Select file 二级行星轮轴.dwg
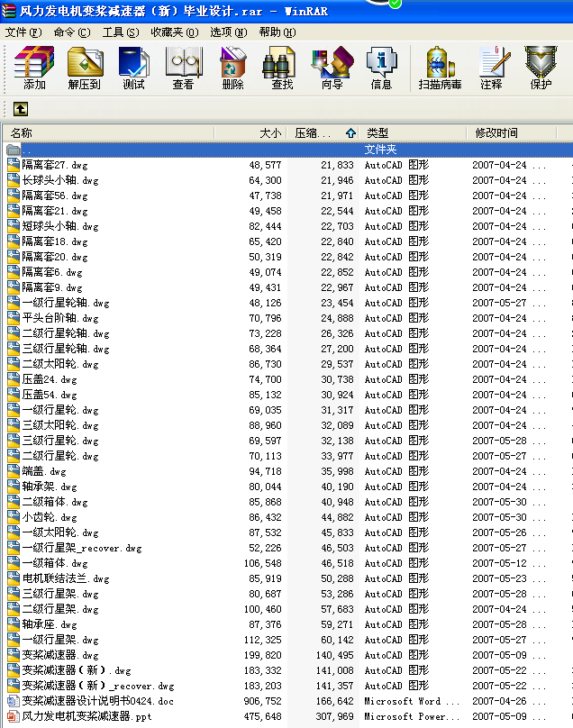The width and height of the screenshot is (573, 728). tap(66, 333)
